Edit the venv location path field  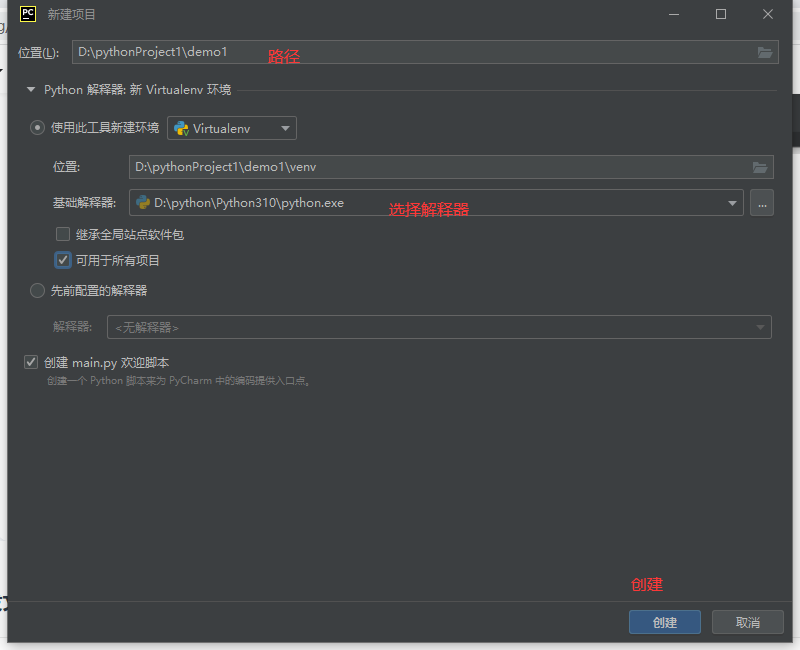pyautogui.click(x=451, y=167)
